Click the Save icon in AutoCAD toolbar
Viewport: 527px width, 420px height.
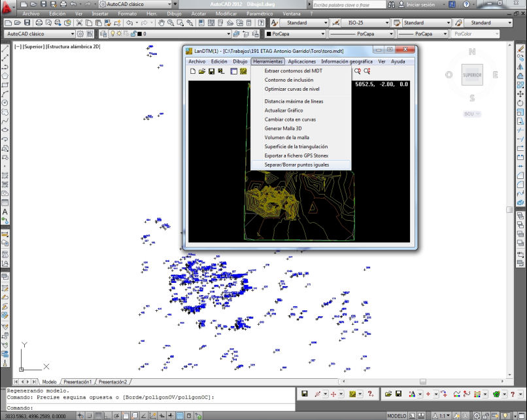[27, 23]
